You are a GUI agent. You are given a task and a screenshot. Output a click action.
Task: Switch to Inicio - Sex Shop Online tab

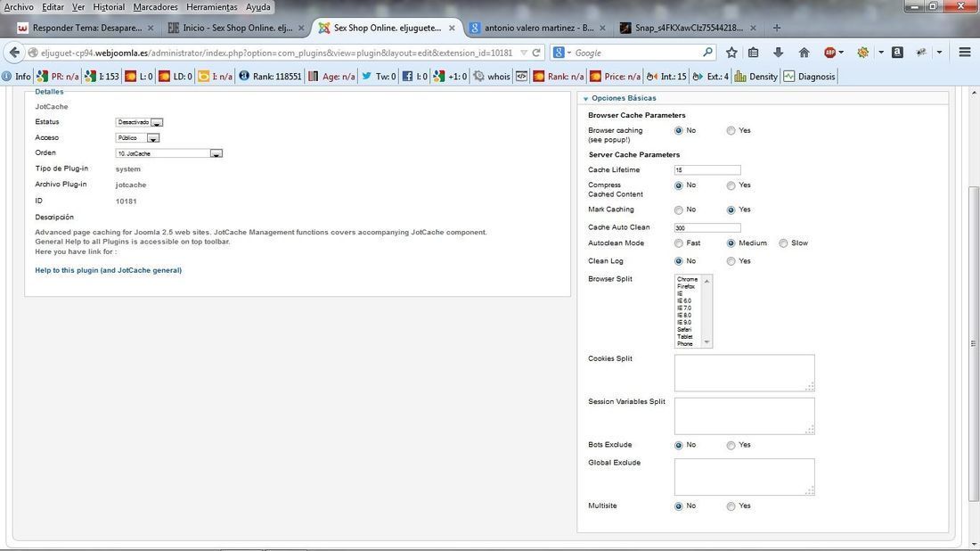pyautogui.click(x=236, y=28)
